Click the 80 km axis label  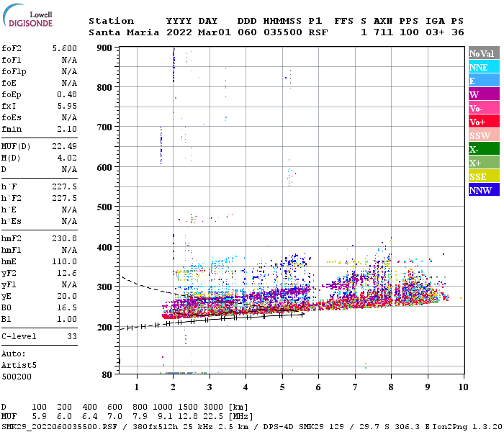(x=107, y=375)
